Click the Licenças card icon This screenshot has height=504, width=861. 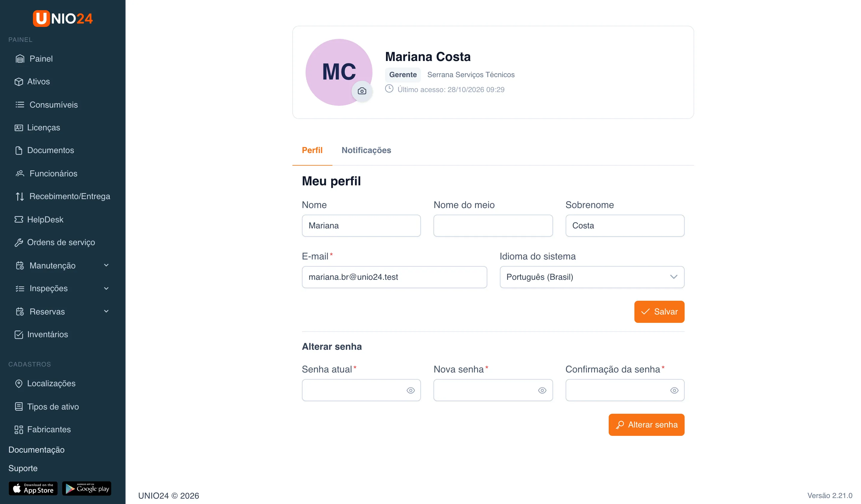(19, 127)
